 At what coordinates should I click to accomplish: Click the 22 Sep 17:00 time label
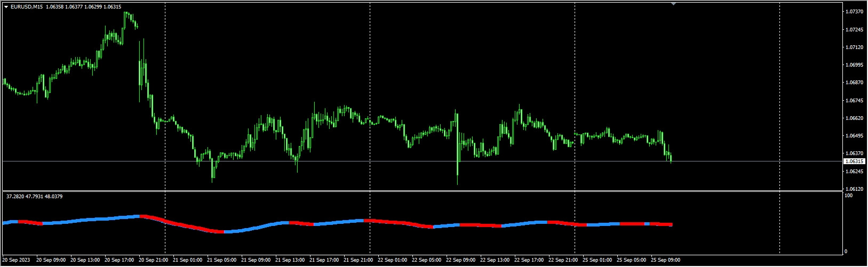click(529, 260)
